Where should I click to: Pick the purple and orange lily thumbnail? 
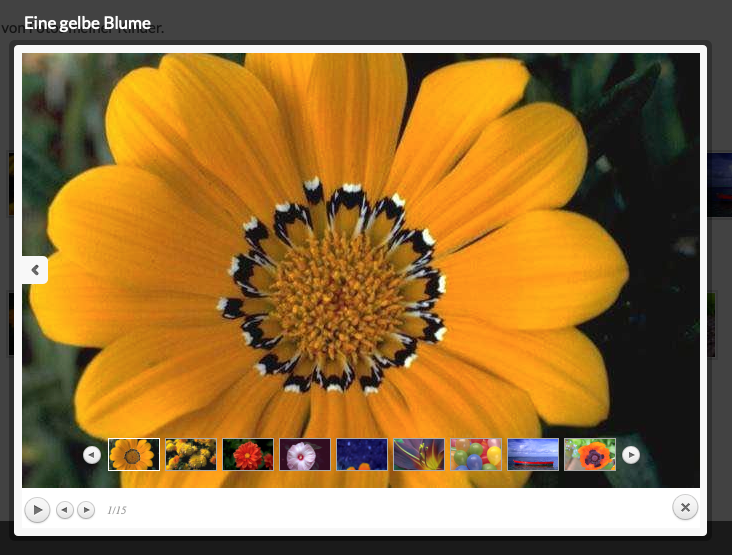[x=419, y=455]
